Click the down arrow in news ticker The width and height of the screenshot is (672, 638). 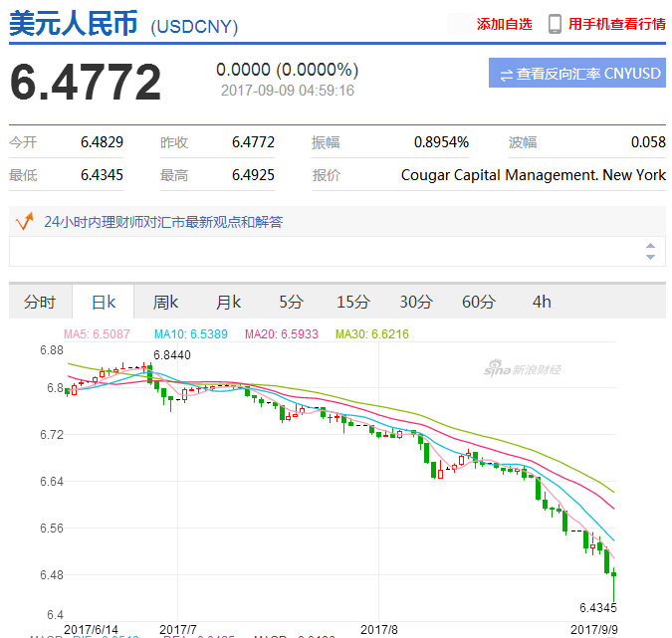pos(650,257)
